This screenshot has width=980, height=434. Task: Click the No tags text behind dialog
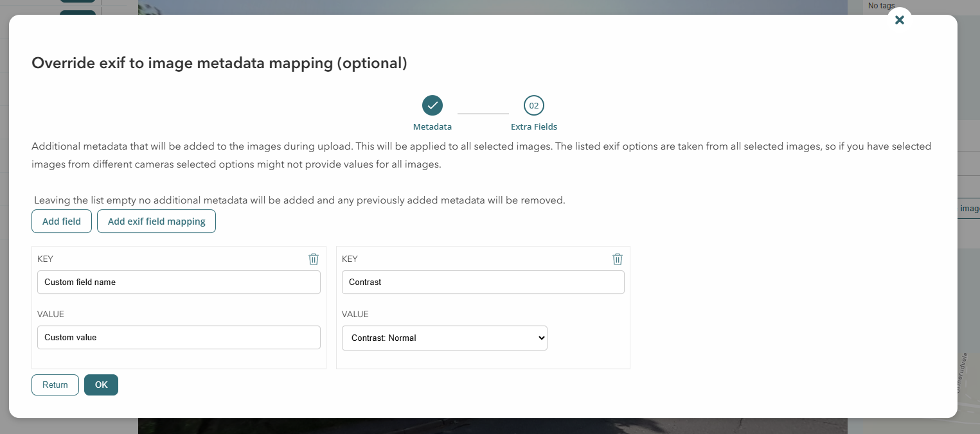click(881, 6)
